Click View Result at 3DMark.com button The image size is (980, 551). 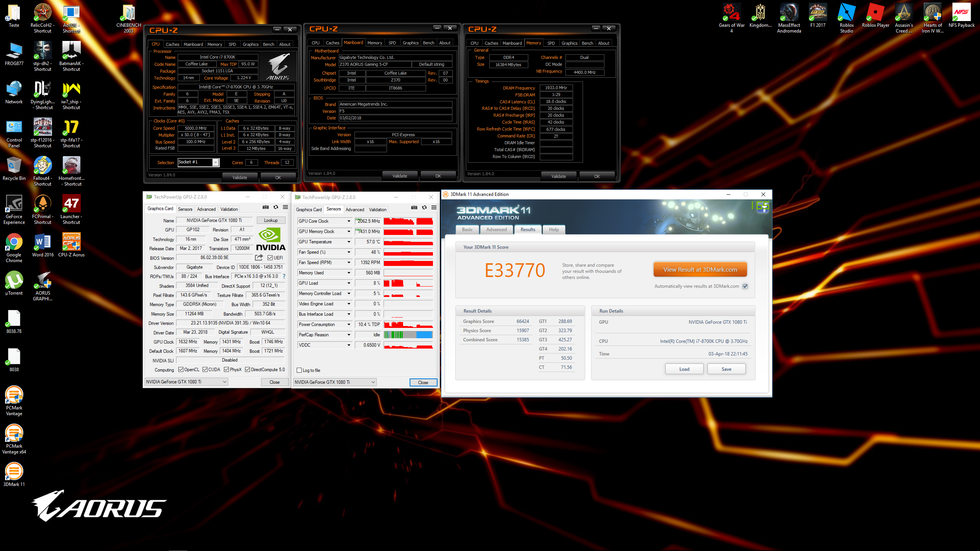(x=700, y=269)
